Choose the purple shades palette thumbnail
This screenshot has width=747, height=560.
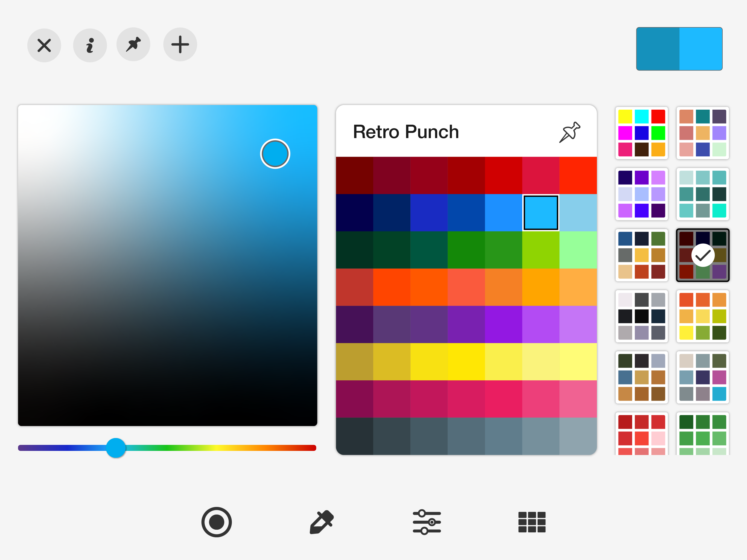[642, 194]
